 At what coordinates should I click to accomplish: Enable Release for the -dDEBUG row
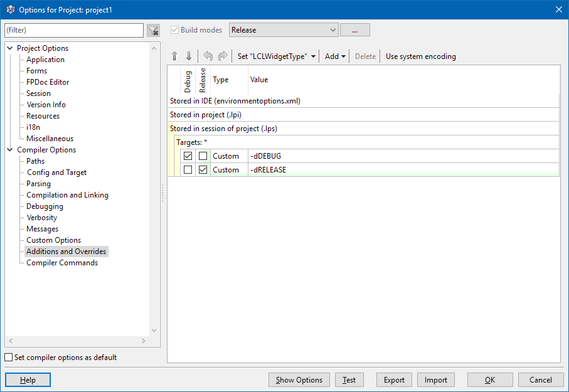point(203,156)
